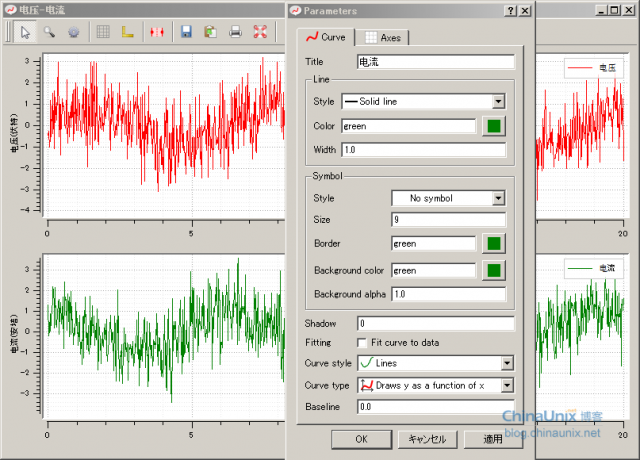The width and height of the screenshot is (640, 460).
Task: Select the arrow pointer selection tool
Action: coord(26,32)
